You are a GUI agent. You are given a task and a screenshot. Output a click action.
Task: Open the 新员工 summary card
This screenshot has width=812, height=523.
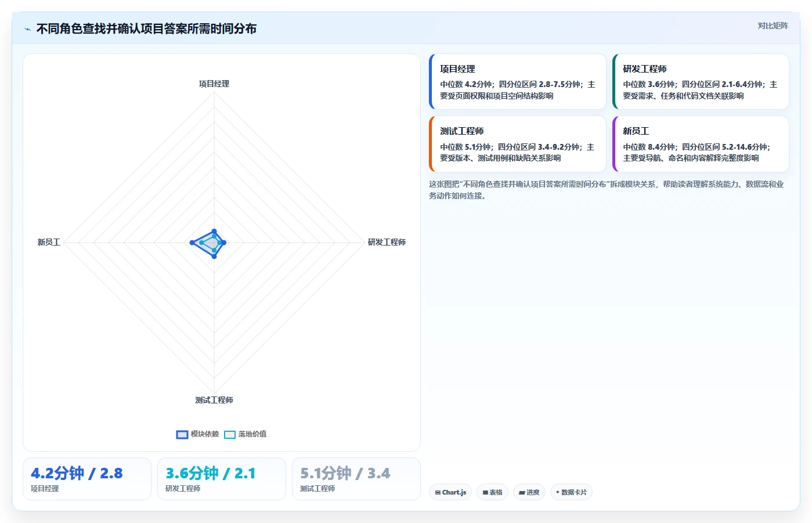pyautogui.click(x=701, y=144)
